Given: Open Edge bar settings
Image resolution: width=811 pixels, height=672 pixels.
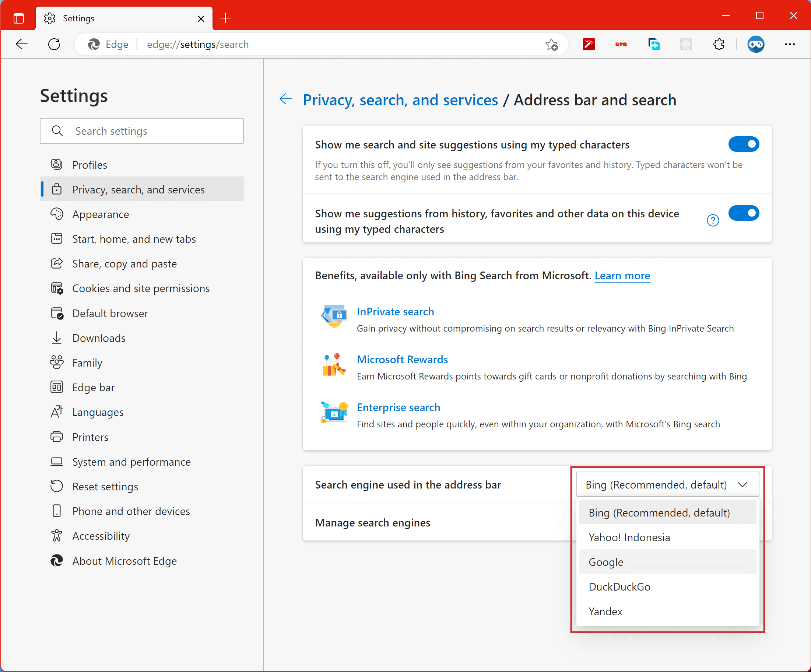Looking at the screenshot, I should [x=142, y=387].
